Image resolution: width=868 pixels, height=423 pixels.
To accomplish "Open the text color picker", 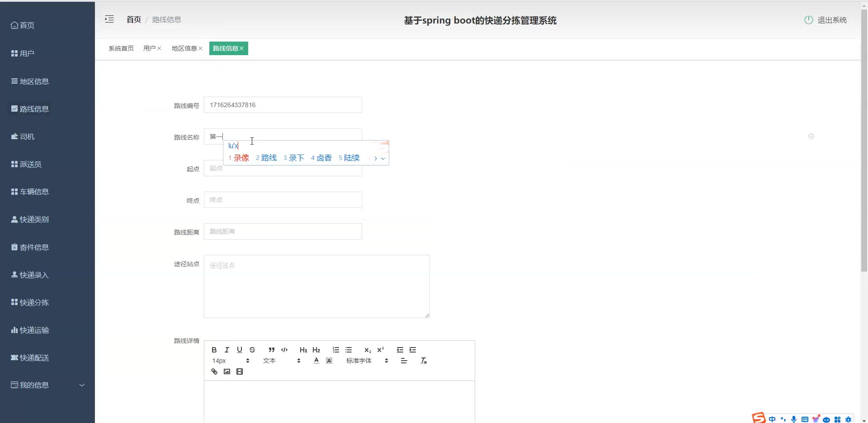I will tap(316, 361).
